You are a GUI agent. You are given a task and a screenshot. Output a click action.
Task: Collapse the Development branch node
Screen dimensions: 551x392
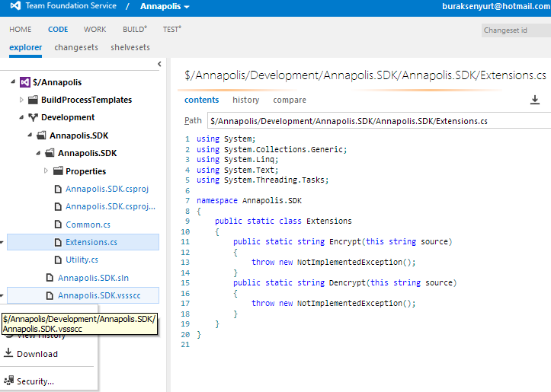click(21, 117)
